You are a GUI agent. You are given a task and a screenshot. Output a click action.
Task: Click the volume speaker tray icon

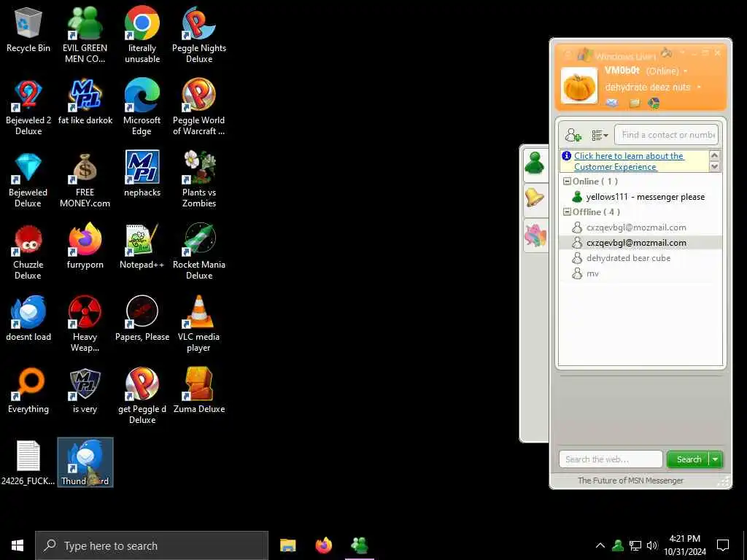[x=652, y=545]
